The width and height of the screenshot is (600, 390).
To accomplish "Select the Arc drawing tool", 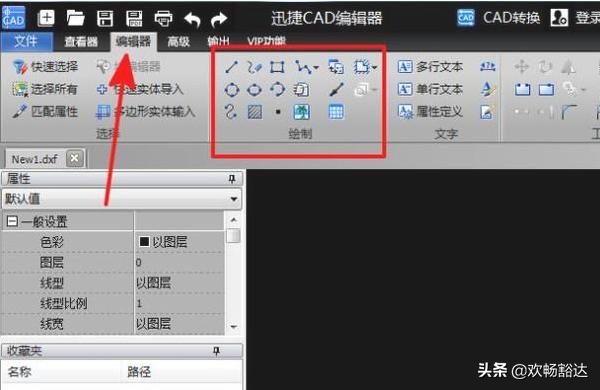I will 277,90.
